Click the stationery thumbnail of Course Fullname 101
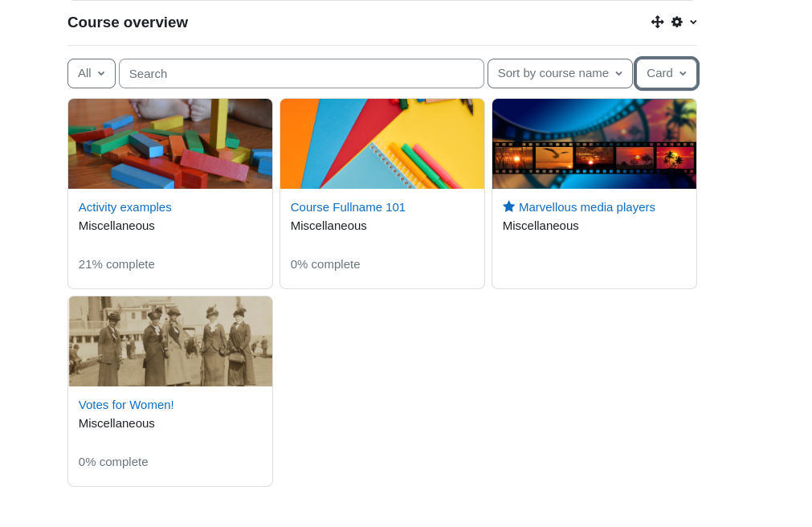Screen dimensions: 812x527 coord(382,144)
